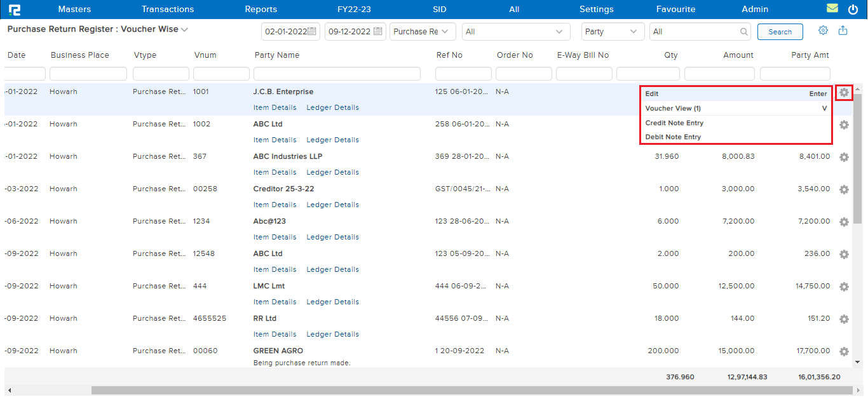The height and width of the screenshot is (397, 868).
Task: Select Credit Note Entry from context menu
Action: click(x=674, y=123)
